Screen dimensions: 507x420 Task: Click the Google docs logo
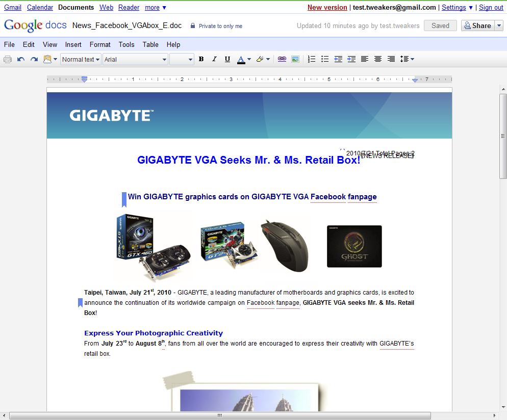(x=35, y=25)
